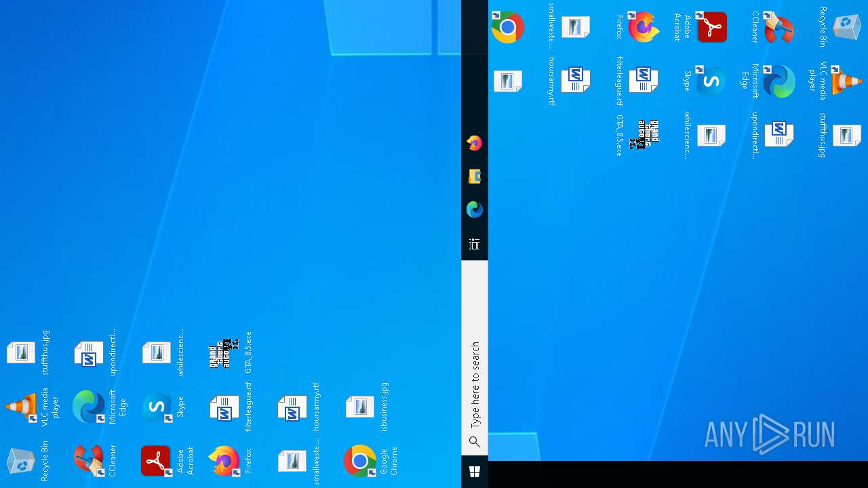Select upondirectl document on the left desktop
868x488 pixels.
(95, 352)
